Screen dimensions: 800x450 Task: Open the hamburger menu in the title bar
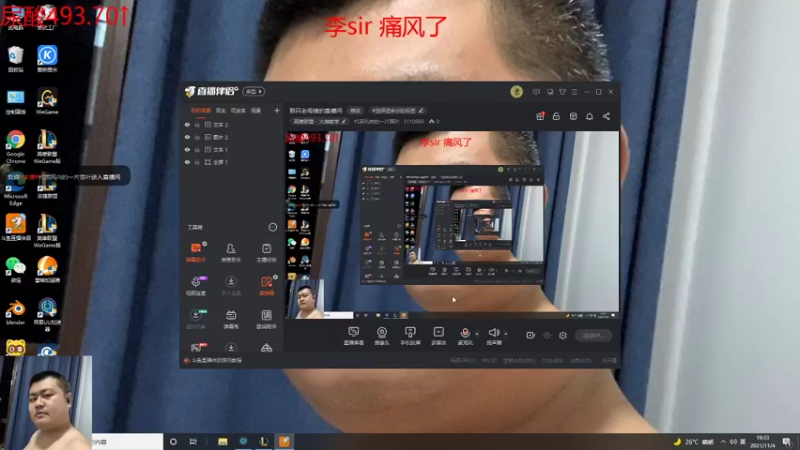[x=574, y=92]
